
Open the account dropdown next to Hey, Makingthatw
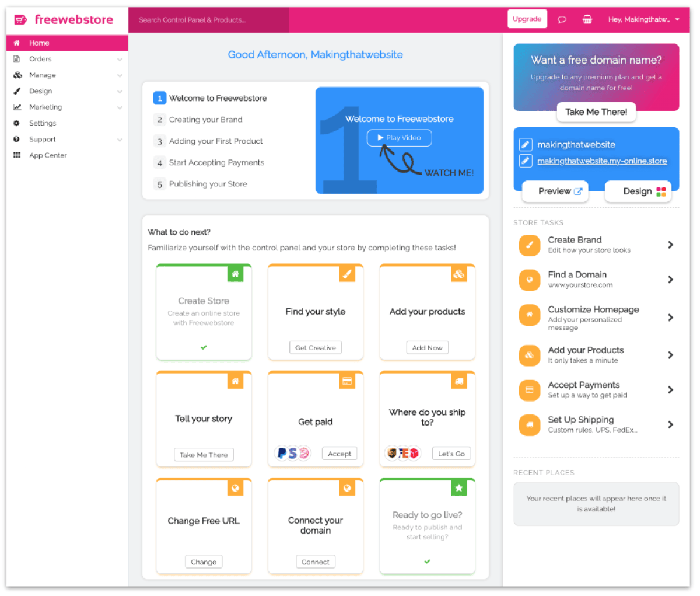(x=677, y=19)
